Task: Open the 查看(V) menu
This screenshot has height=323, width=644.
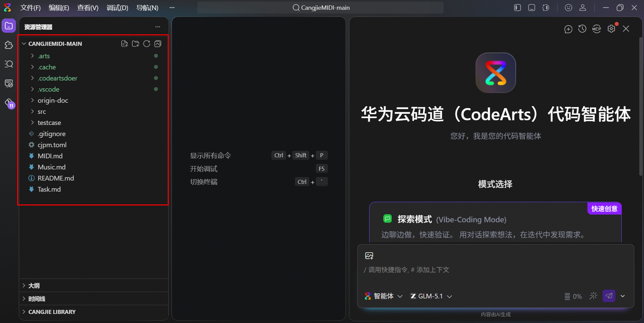Action: [88, 8]
